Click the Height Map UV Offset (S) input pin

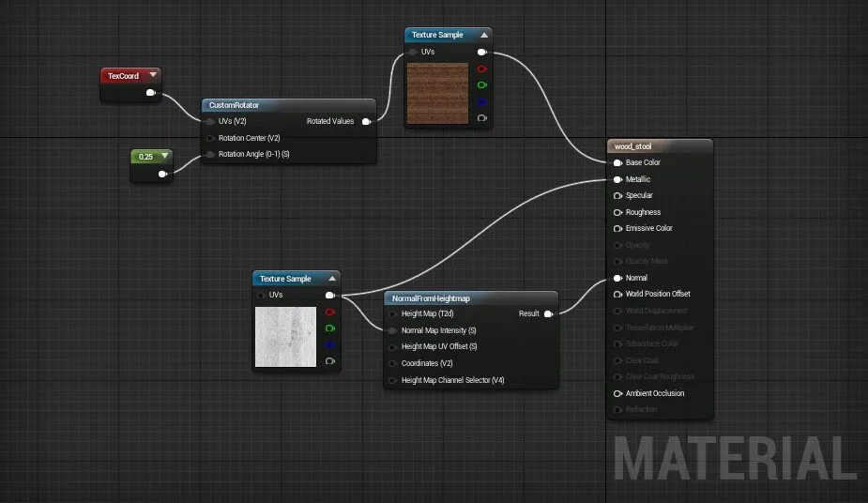tap(392, 347)
